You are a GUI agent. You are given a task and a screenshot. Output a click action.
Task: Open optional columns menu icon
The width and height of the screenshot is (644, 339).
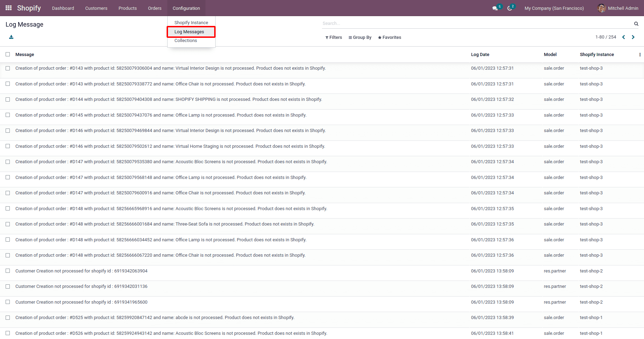(640, 55)
